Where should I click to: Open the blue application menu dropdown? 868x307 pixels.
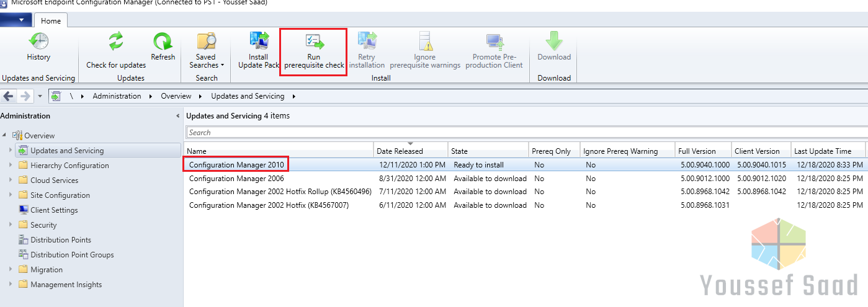(x=16, y=20)
